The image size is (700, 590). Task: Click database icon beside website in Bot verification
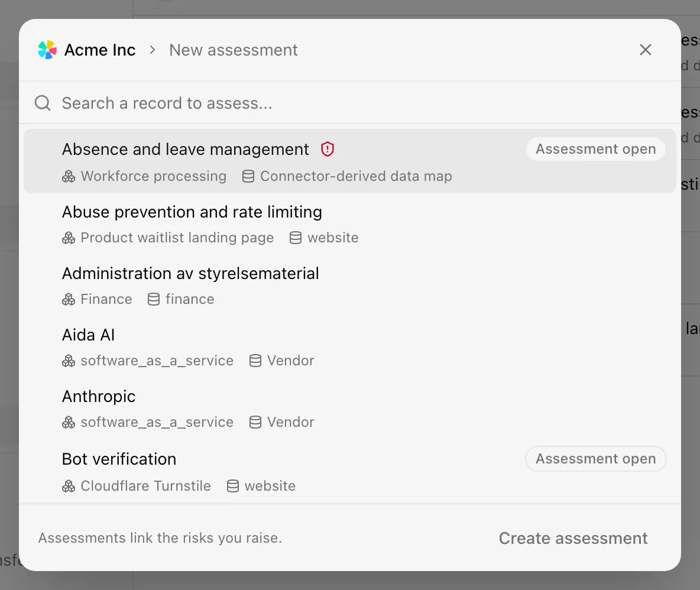point(232,487)
